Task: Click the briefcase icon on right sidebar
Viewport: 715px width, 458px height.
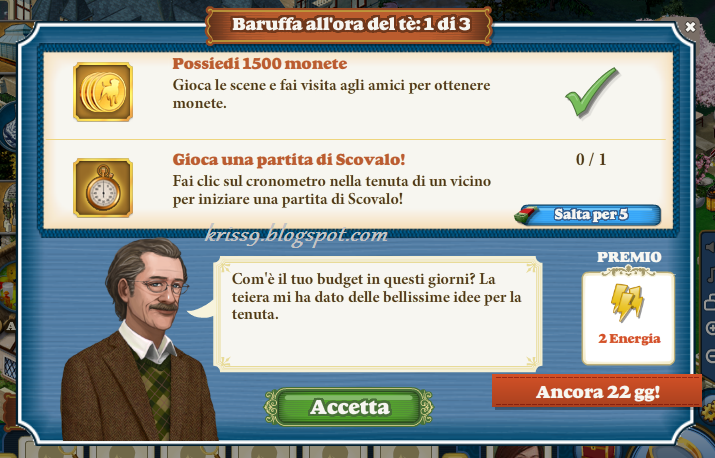Action: [x=710, y=302]
